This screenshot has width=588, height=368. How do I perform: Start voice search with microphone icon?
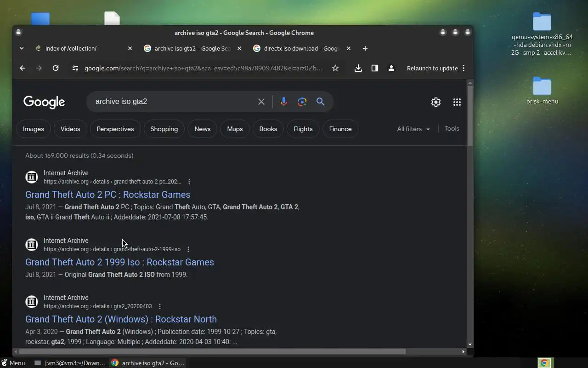(x=284, y=102)
